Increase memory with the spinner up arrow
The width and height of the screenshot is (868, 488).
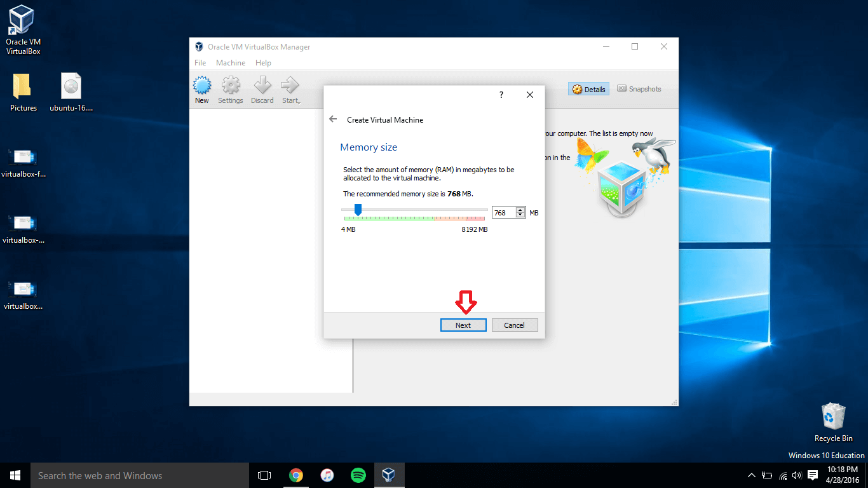pos(521,210)
